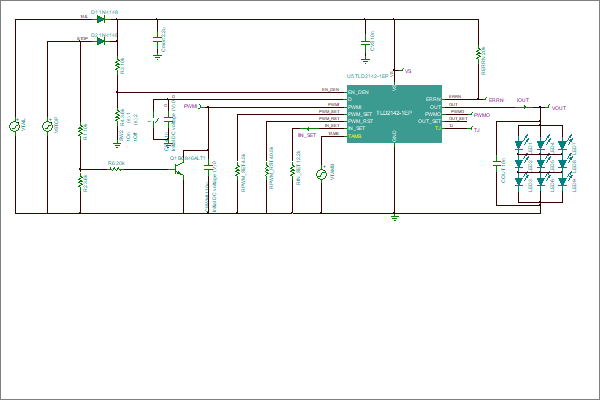The width and height of the screenshot is (600, 400).
Task: Select resistor R3 symbol
Action: (x=117, y=64)
